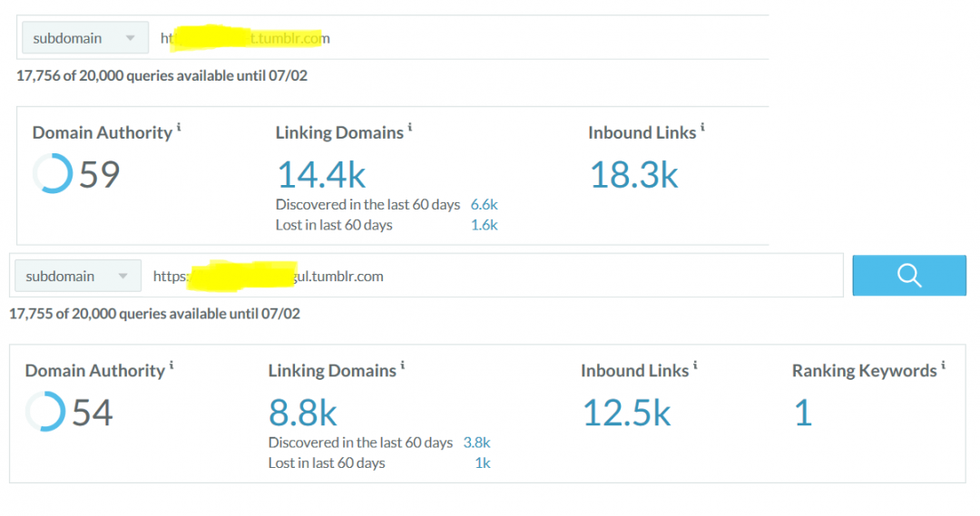Open info icon next to bottom Domain Authority
This screenshot has width=980, height=516.
[x=171, y=366]
